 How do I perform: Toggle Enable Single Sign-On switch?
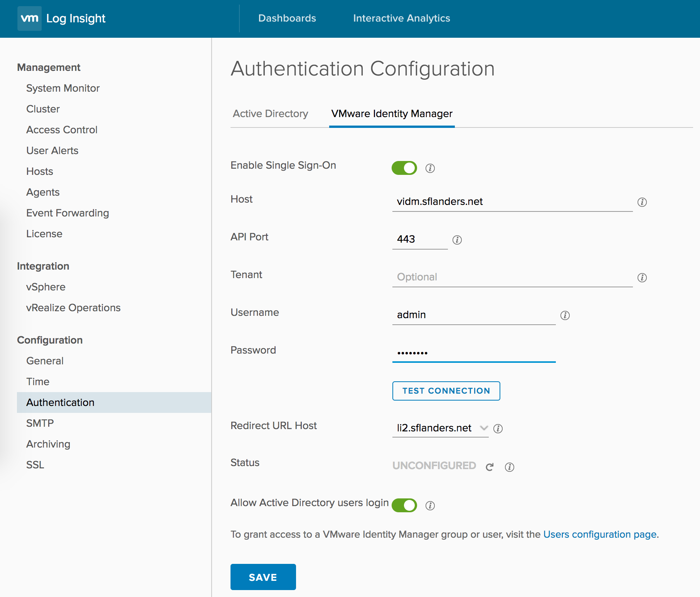point(404,168)
